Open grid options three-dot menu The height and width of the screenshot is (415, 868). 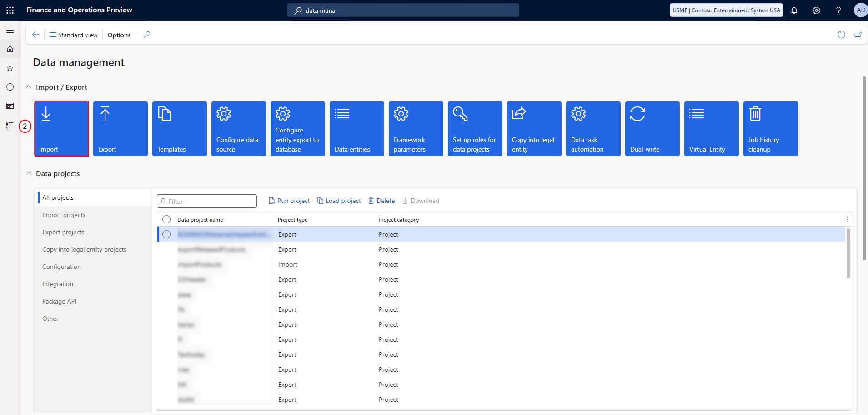[x=848, y=219]
